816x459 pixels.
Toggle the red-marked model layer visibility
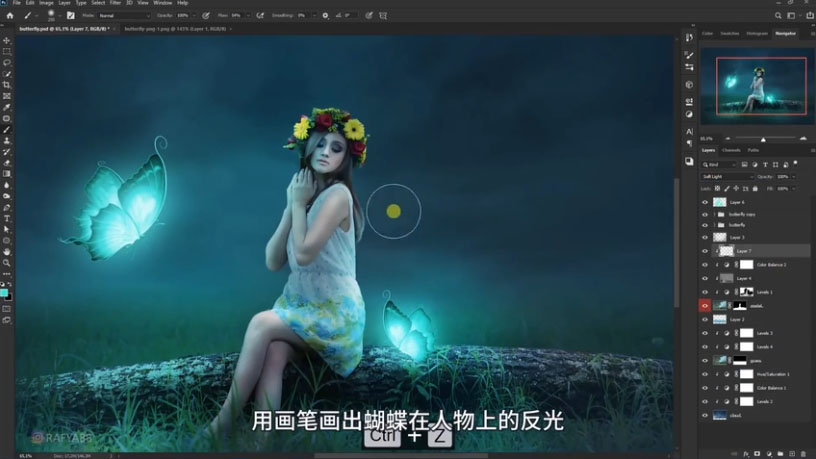[x=705, y=306]
